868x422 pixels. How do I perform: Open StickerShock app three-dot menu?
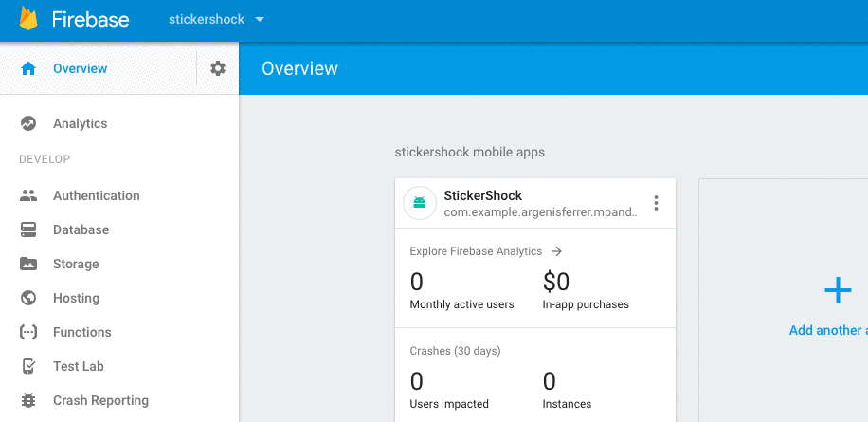tap(656, 203)
